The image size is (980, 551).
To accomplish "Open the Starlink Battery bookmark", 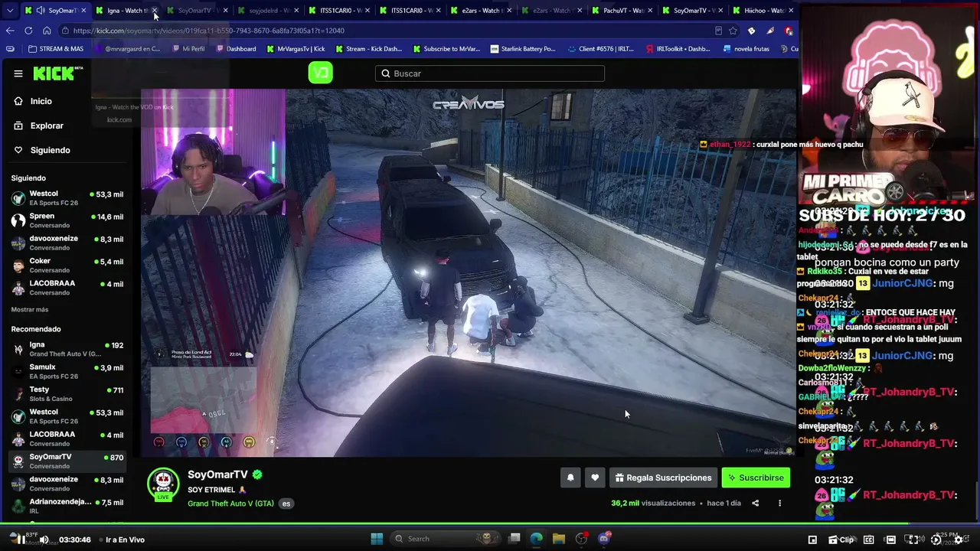I will point(523,49).
